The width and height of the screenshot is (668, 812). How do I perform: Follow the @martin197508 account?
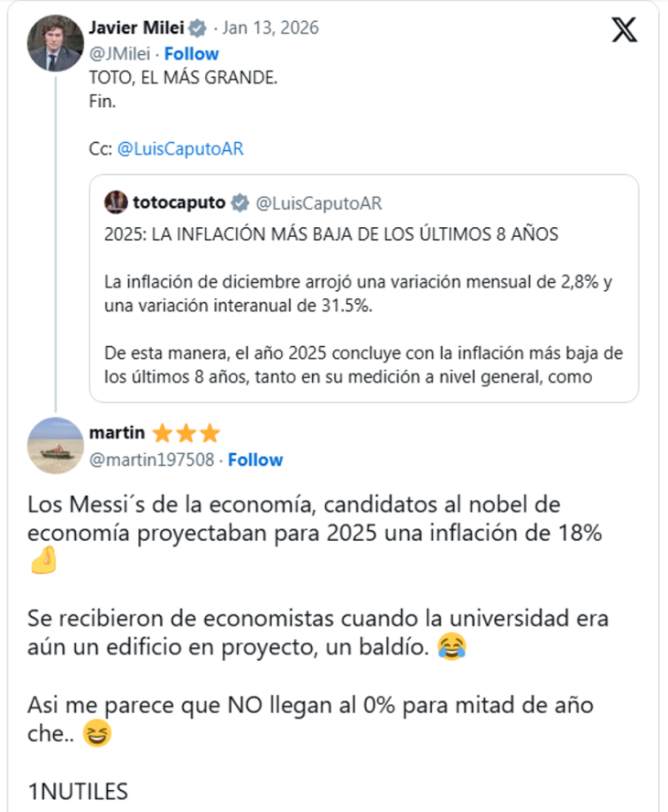[x=255, y=460]
